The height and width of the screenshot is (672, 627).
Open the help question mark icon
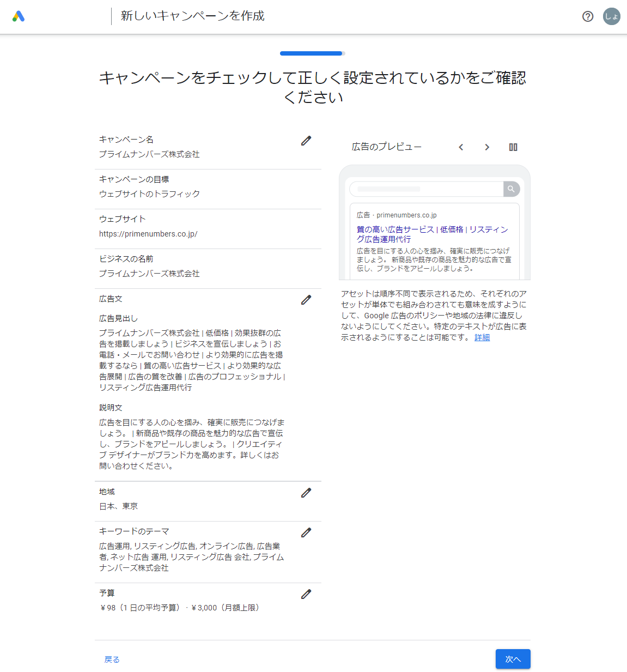click(x=588, y=16)
